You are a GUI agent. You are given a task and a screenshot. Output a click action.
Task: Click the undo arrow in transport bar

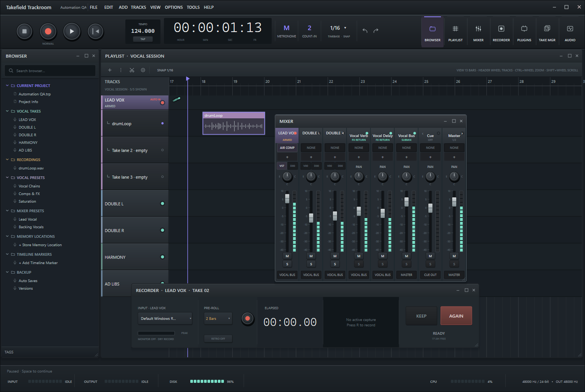(x=365, y=31)
